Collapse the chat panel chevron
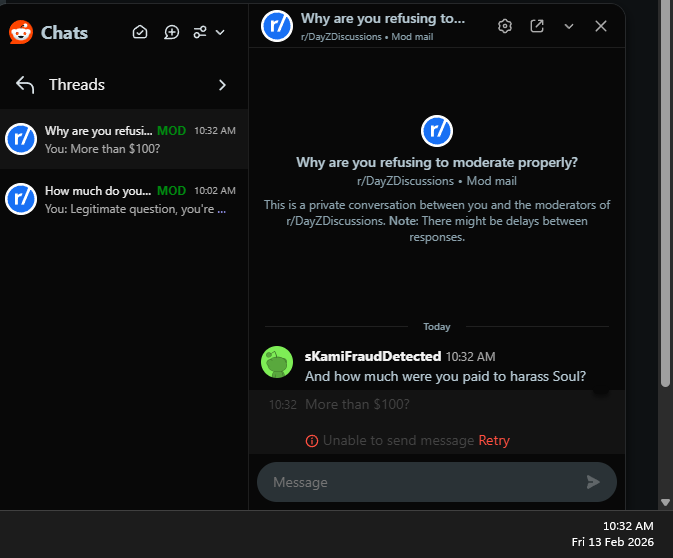Viewport: 673px width, 558px height. tap(569, 27)
